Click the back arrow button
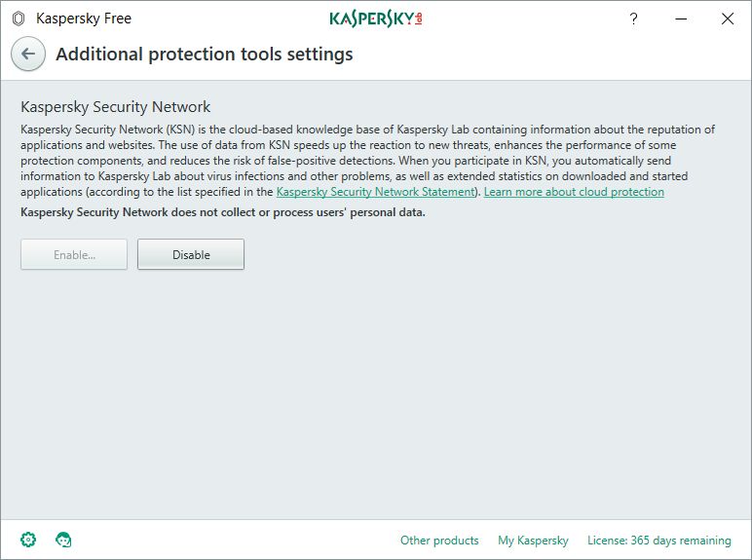The width and height of the screenshot is (752, 560). click(x=28, y=55)
